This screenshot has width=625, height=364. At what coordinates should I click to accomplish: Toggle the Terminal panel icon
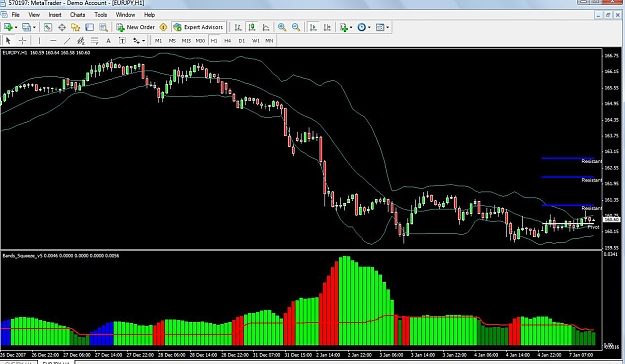89,27
